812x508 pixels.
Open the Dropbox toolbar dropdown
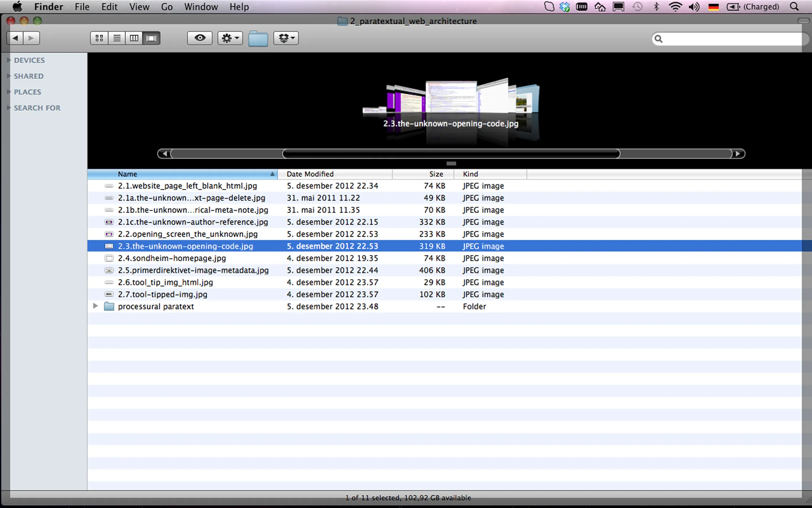click(286, 38)
